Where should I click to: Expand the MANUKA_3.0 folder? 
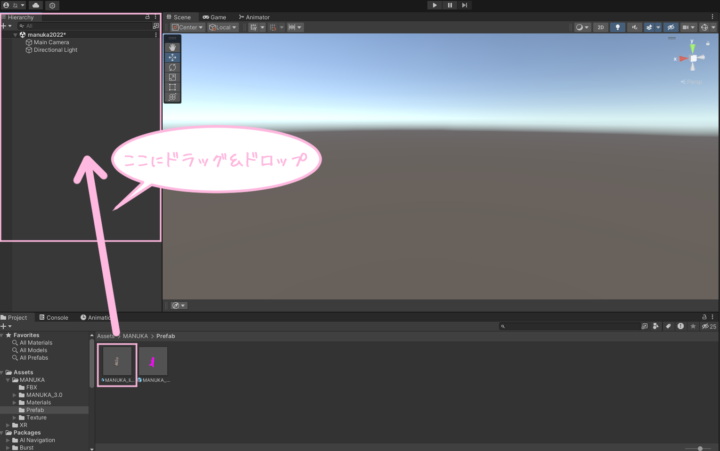click(x=14, y=395)
